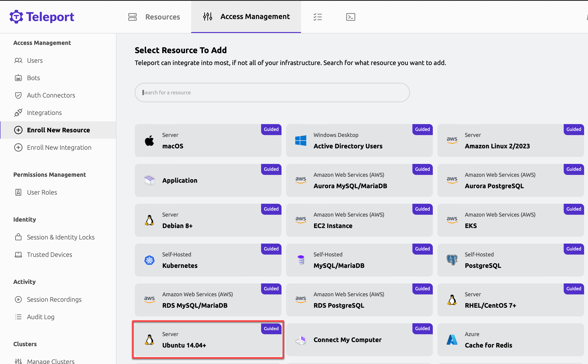Click AWS icon on EC2 Instance card
The height and width of the screenshot is (364, 588).
301,220
